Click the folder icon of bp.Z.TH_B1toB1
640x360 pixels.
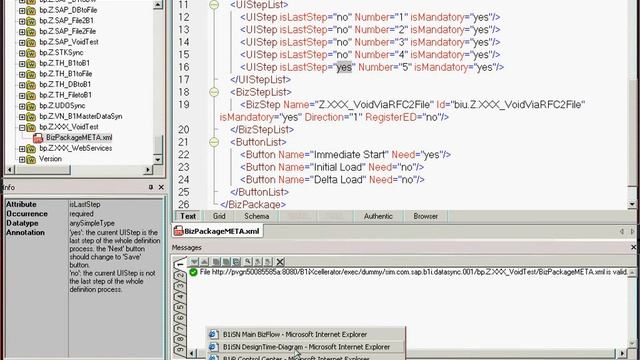point(31,63)
